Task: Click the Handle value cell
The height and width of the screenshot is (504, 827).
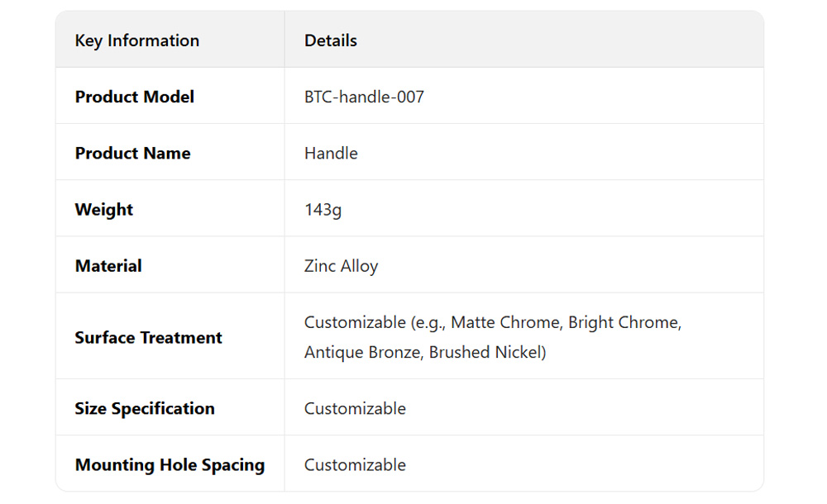Action: pos(331,153)
